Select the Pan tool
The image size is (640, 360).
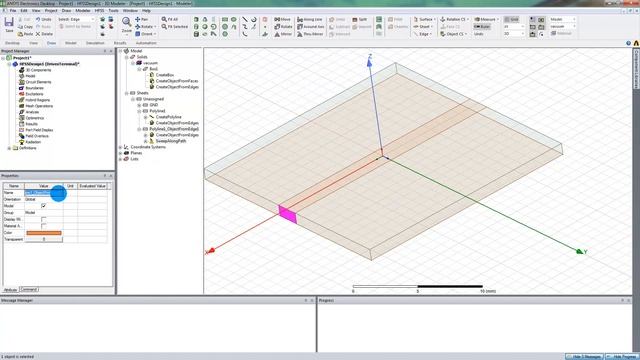click(x=142, y=19)
